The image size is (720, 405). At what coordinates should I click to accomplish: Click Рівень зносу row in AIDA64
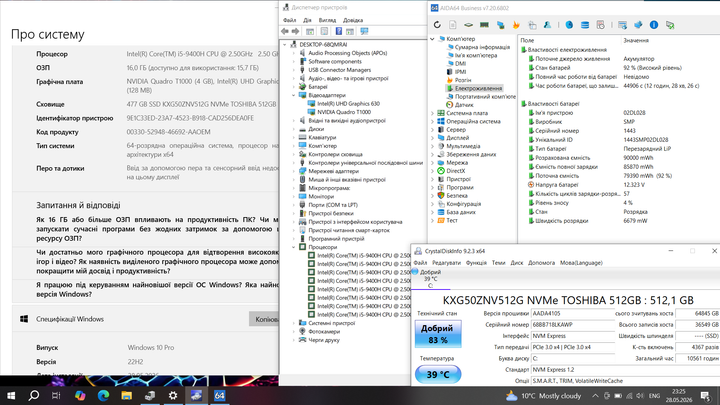(619, 202)
